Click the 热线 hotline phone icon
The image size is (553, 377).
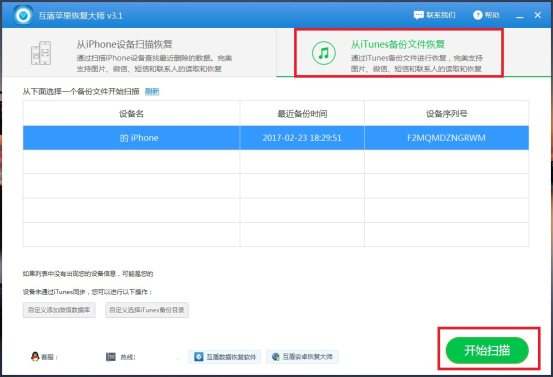click(x=111, y=357)
